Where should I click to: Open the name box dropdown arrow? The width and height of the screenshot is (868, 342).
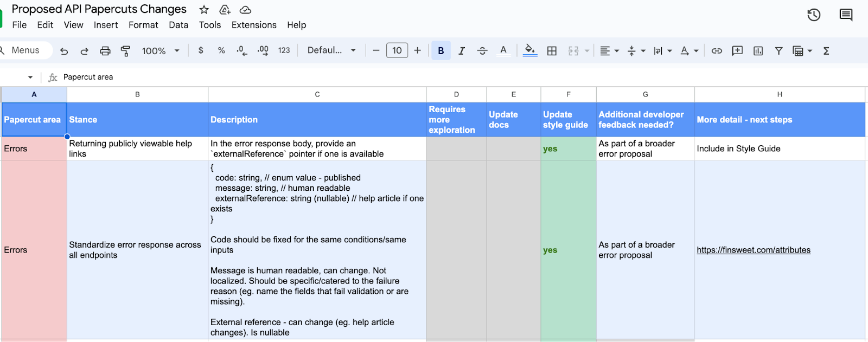[30, 78]
